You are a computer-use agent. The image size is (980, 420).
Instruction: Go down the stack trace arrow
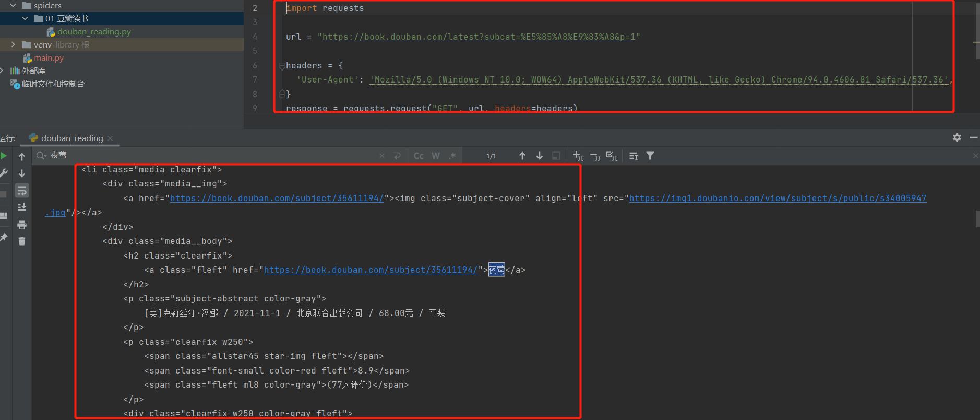(x=22, y=173)
